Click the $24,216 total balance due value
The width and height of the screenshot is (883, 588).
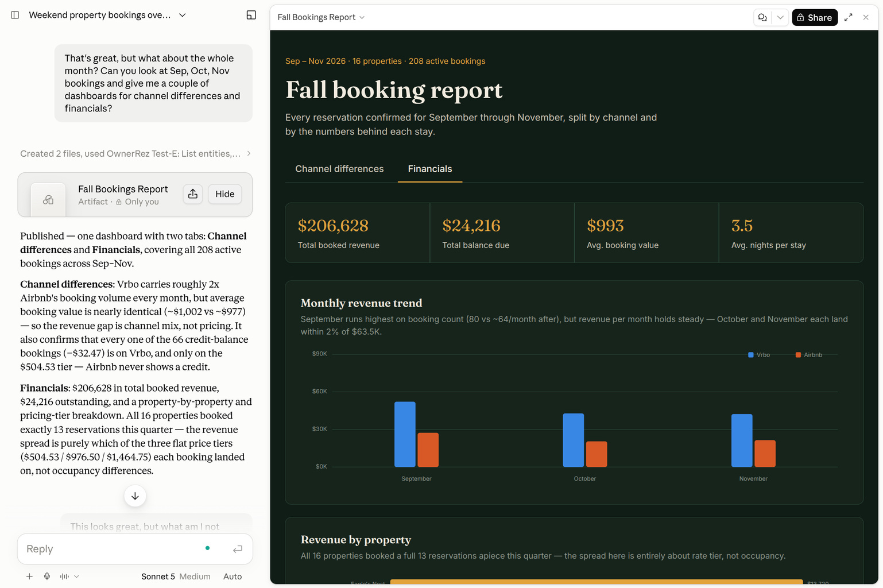[471, 226]
